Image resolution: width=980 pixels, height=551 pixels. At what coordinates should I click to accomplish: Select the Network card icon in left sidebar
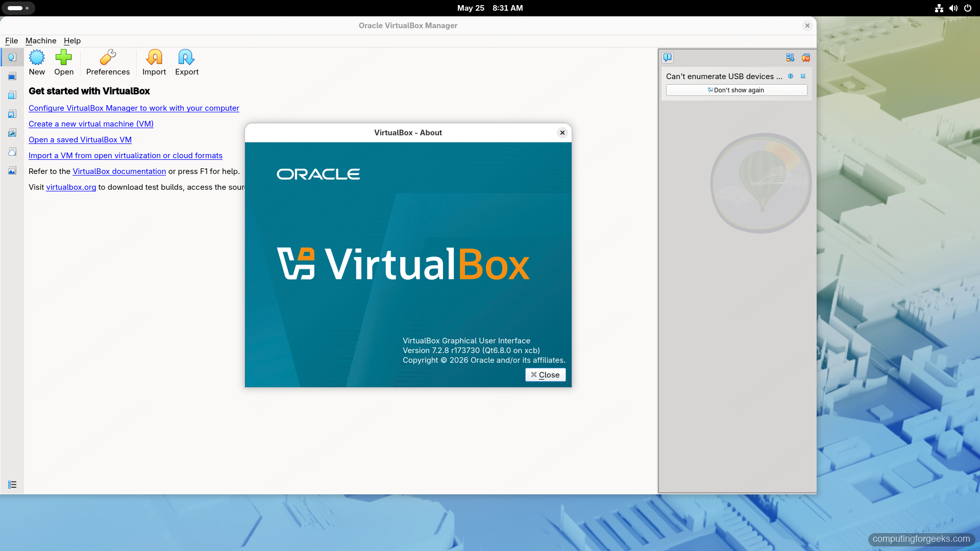click(12, 133)
